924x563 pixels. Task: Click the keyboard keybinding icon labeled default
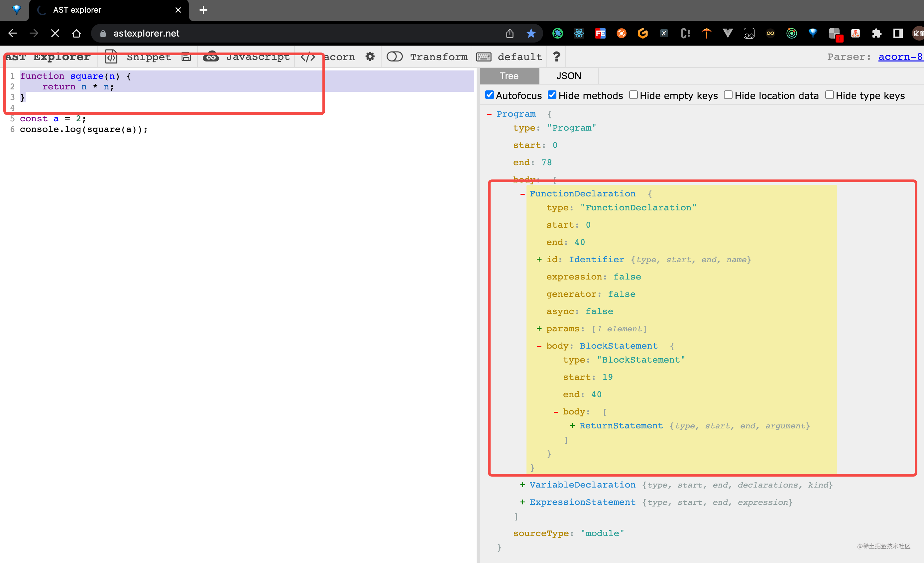pos(484,56)
